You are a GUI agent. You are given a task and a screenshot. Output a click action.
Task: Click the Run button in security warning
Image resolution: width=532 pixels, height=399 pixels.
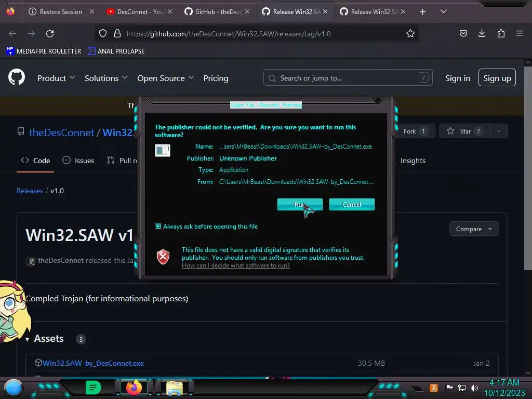point(300,204)
